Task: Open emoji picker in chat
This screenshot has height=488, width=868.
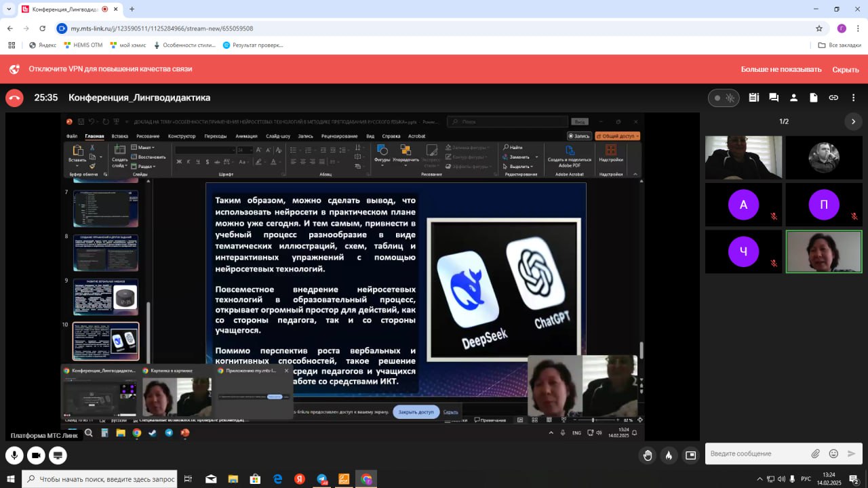Action: (x=833, y=453)
